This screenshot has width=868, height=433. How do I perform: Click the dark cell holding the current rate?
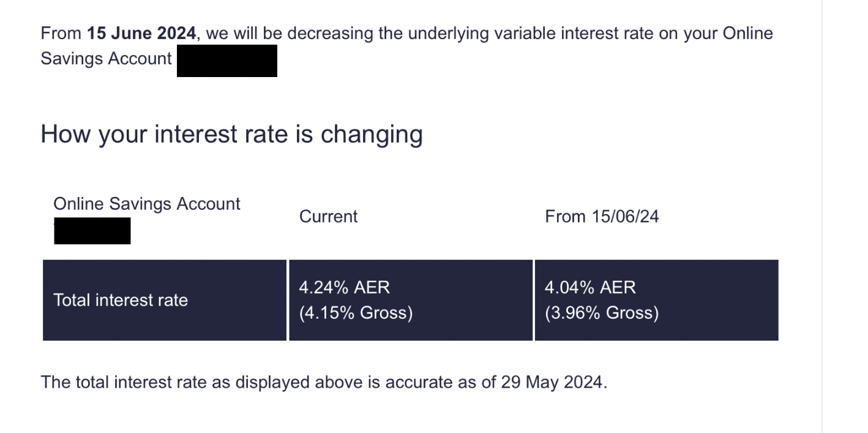(411, 300)
